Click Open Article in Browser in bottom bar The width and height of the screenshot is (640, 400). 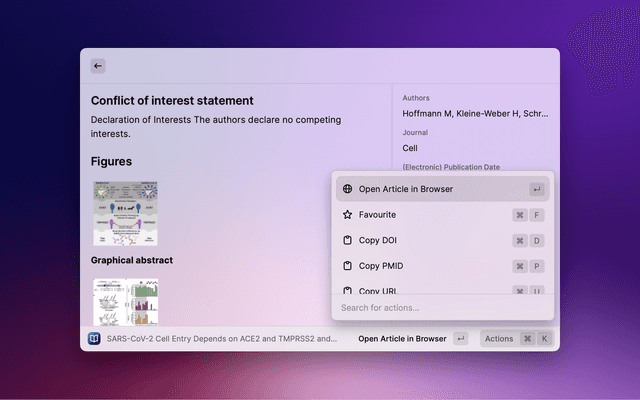click(402, 339)
